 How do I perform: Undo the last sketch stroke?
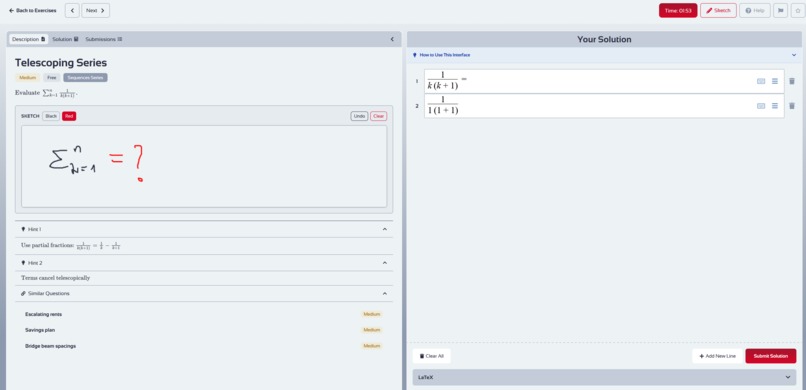pos(359,116)
